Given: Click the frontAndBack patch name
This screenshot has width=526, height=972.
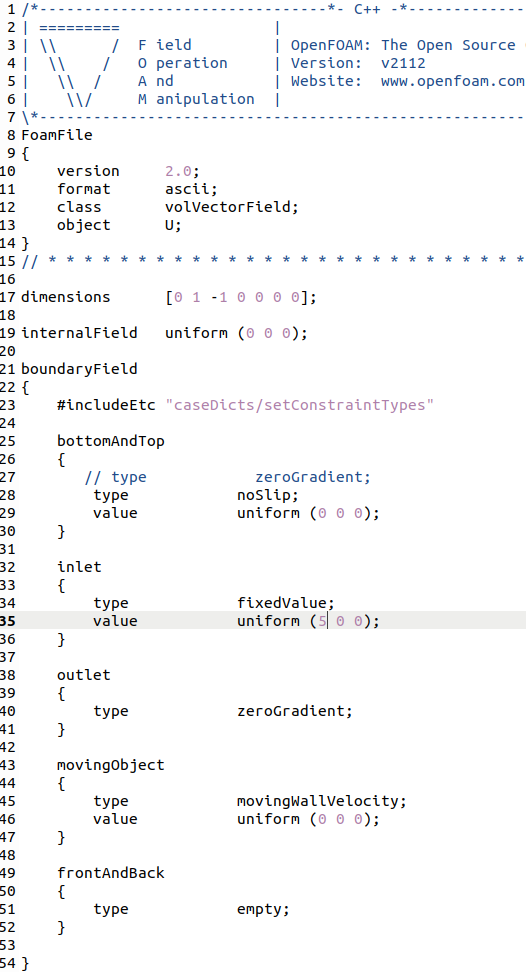Looking at the screenshot, I should [111, 873].
